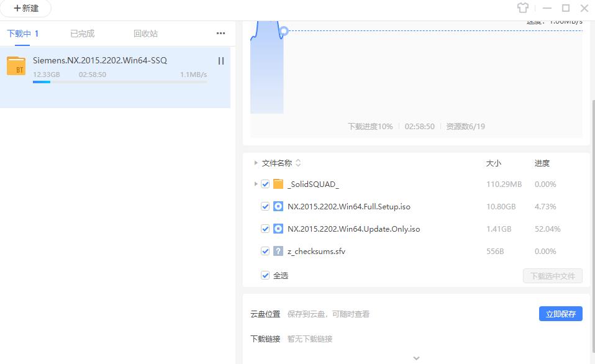This screenshot has height=364, width=595.
Task: Switch to the 已完成 tab
Action: tap(83, 34)
